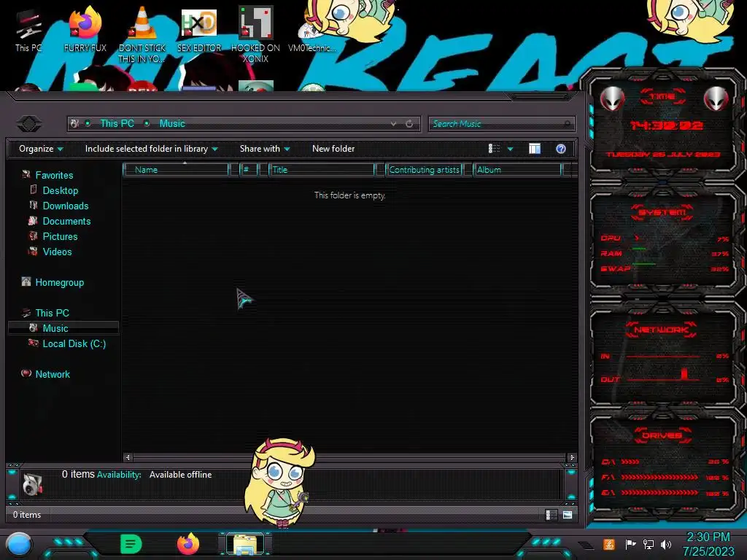
Task: Click the horizontal scrollbar track
Action: tap(349, 457)
